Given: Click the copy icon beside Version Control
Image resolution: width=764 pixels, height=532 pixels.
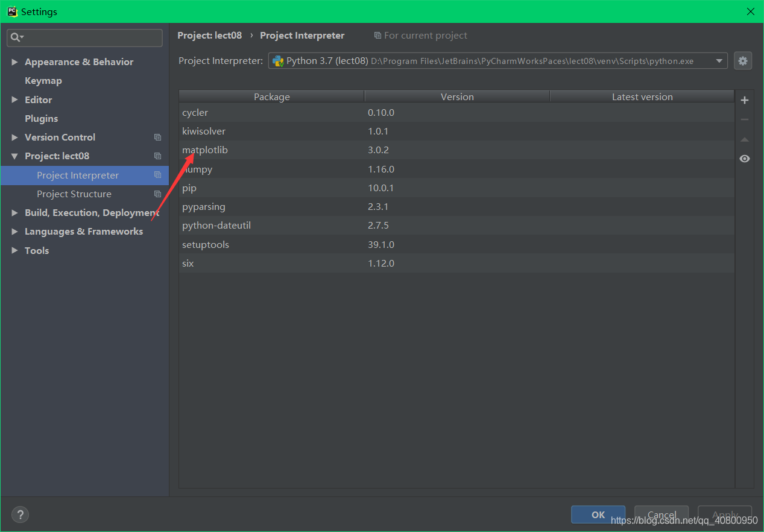Looking at the screenshot, I should tap(157, 137).
